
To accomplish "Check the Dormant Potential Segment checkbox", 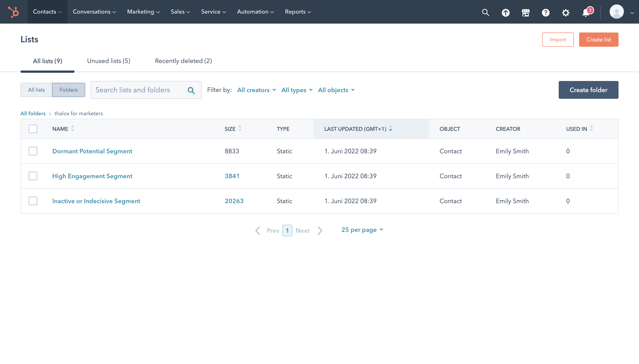I will coord(33,151).
